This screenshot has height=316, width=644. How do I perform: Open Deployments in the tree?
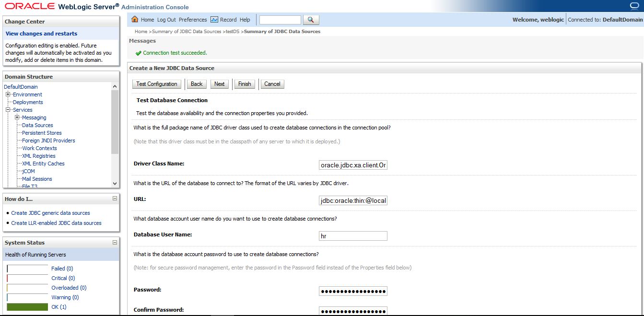point(28,102)
